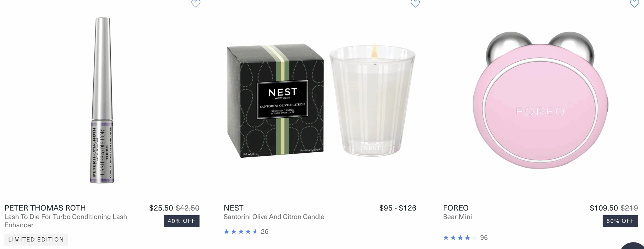
Task: Go to NEST brand name link
Action: click(x=233, y=208)
